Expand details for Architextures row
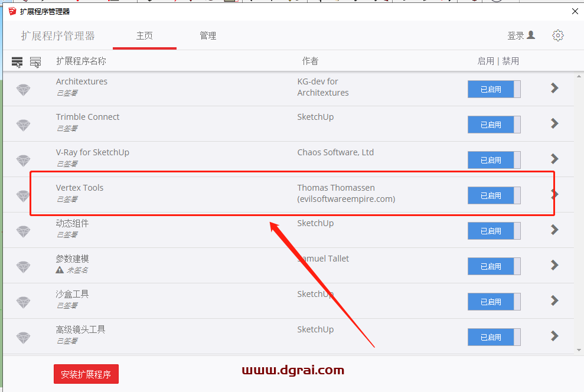584x392 pixels. click(554, 88)
